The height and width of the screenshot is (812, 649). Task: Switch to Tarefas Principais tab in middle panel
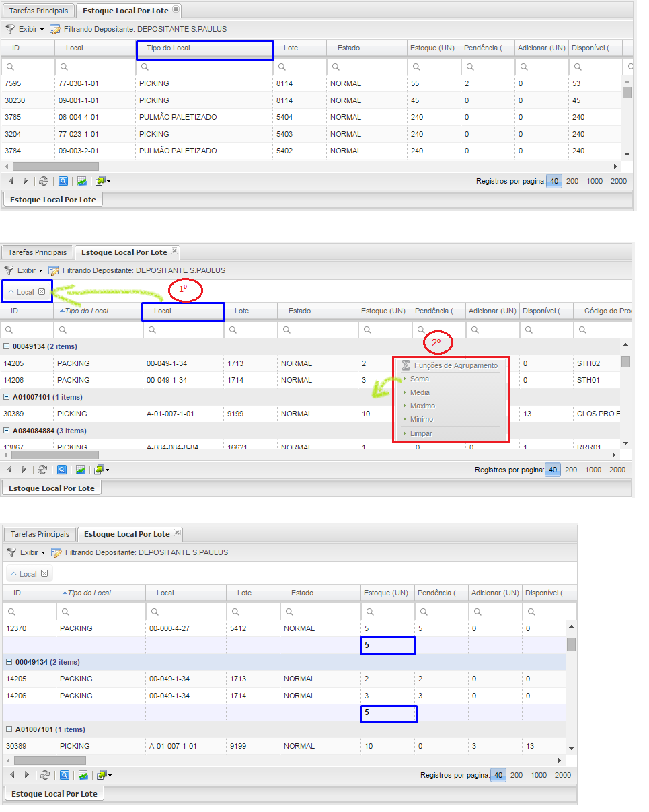point(37,252)
